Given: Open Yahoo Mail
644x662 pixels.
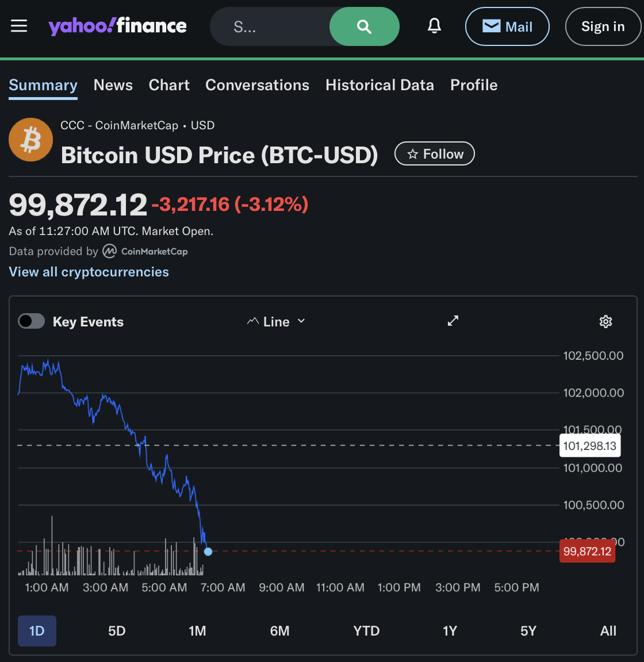Looking at the screenshot, I should click(x=507, y=26).
